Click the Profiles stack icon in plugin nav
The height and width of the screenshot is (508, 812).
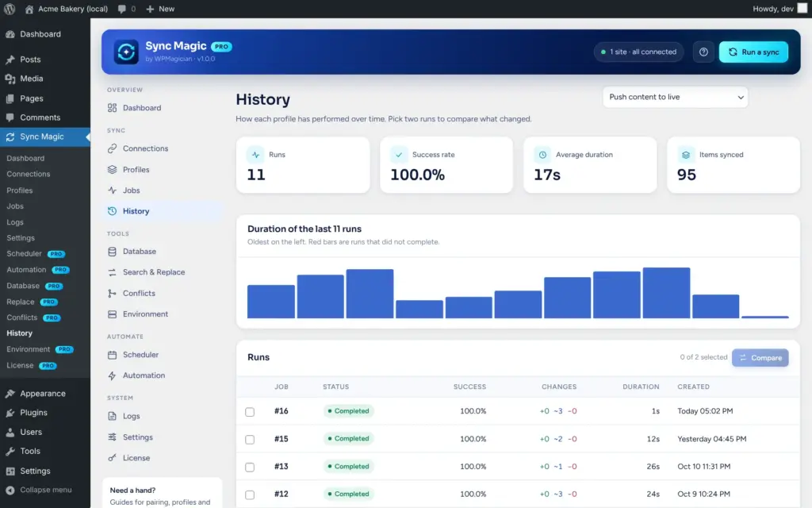(112, 170)
